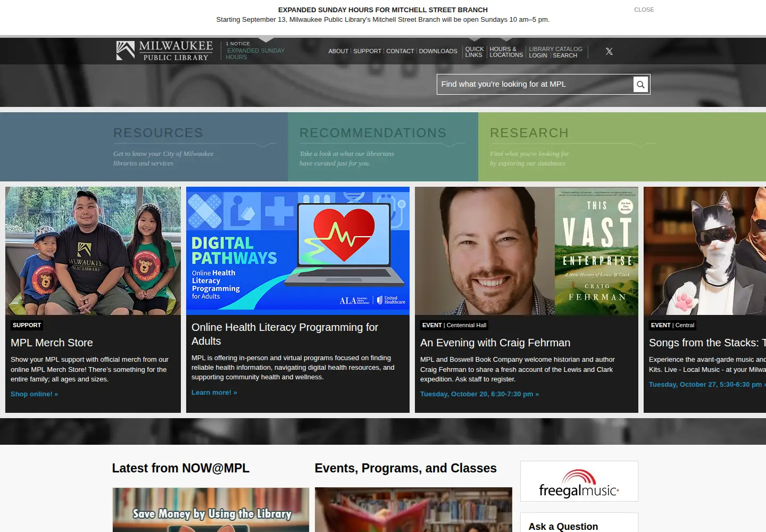Open An Evening with Craig Fehrman heading
The height and width of the screenshot is (532, 766).
click(x=495, y=343)
